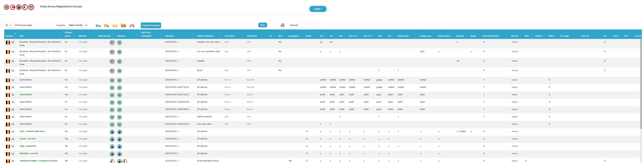Filter by the blue car icon
Viewport: 644px width, 163px height.
(98, 25)
